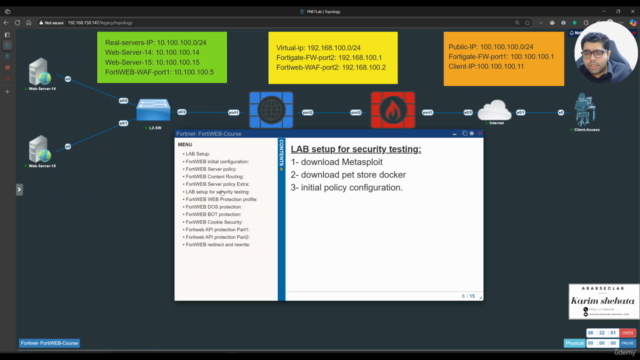The height and width of the screenshot is (360, 640).
Task: Open 'FortiWEB redirect and rewrite:' entry
Action: point(218,244)
